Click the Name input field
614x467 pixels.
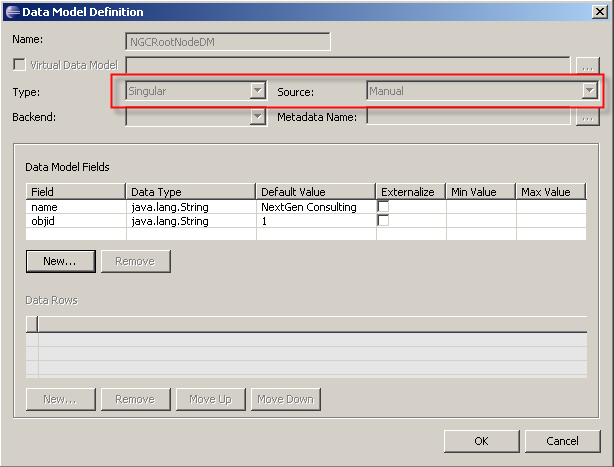point(228,42)
